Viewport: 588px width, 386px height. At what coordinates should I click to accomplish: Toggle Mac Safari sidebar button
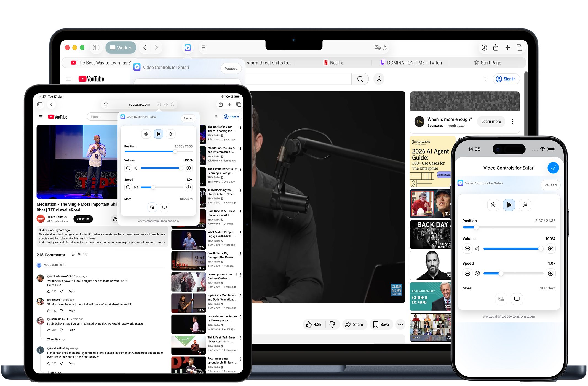[96, 48]
